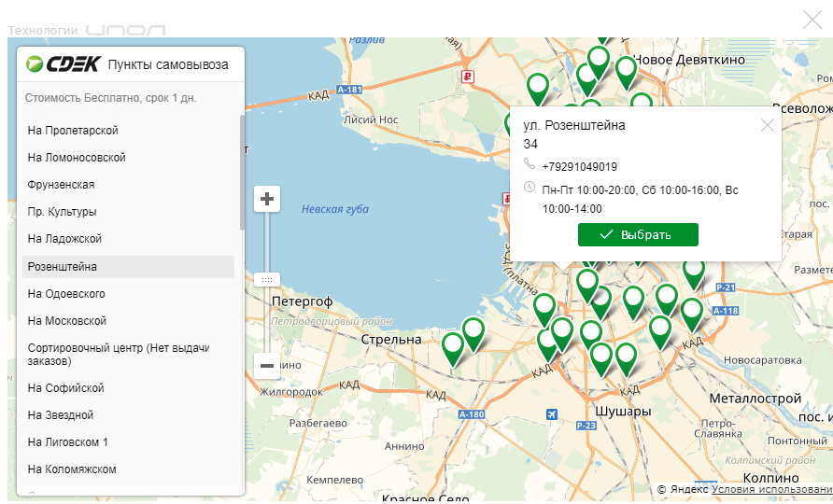Click the phone number +79291049019

pos(580,167)
